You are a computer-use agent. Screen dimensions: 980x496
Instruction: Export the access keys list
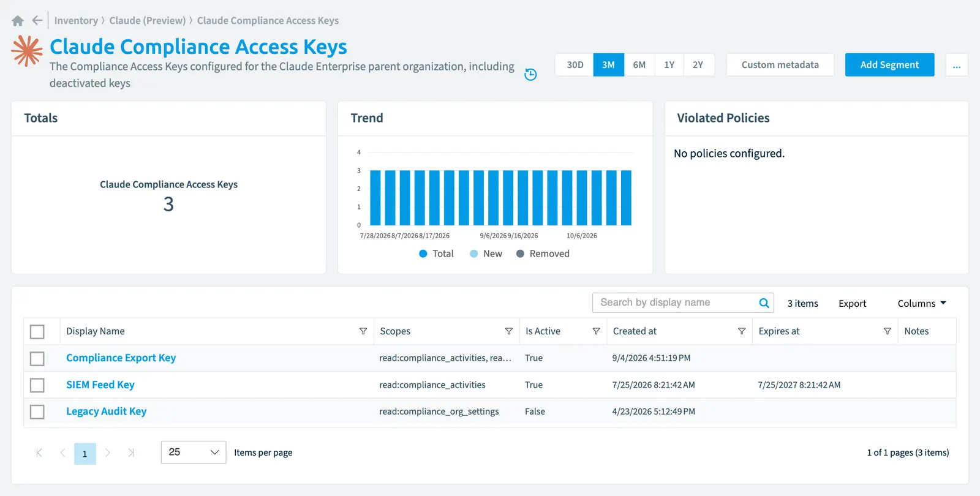[852, 304]
